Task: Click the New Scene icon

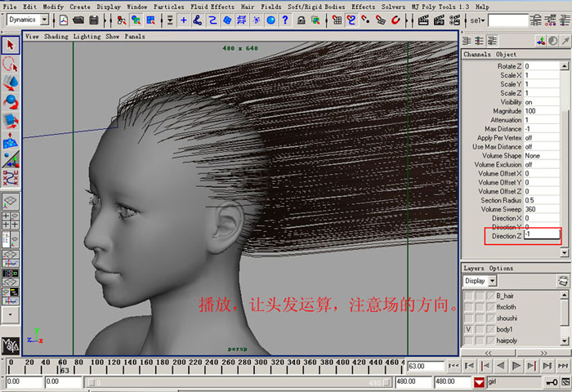Action: coord(64,20)
